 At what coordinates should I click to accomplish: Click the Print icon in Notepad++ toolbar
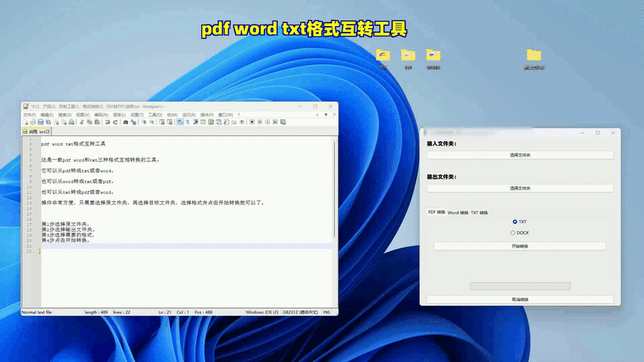click(x=72, y=122)
